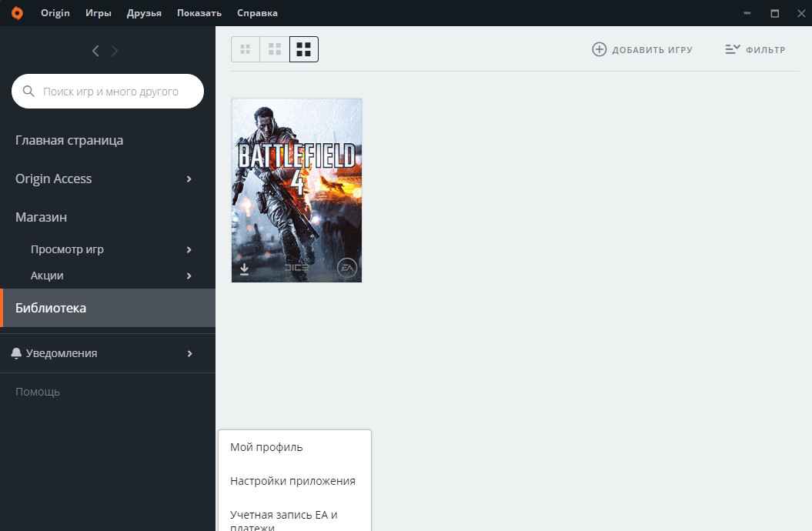Go back with the left arrow

(x=95, y=51)
